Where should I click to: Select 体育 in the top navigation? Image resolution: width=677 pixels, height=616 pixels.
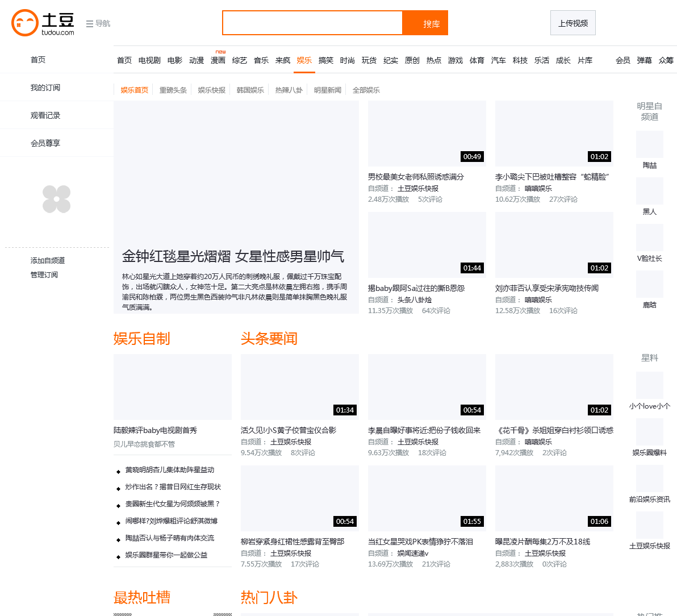point(477,60)
